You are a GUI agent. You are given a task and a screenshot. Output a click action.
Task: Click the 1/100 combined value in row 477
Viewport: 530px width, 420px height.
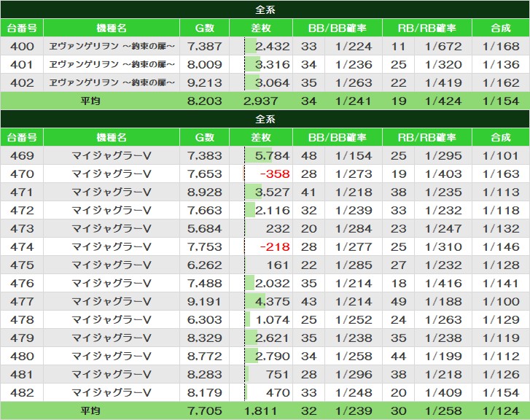click(501, 302)
